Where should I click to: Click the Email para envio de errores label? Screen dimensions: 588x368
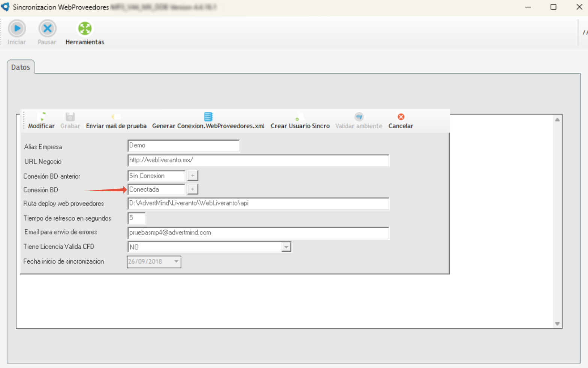pyautogui.click(x=61, y=232)
